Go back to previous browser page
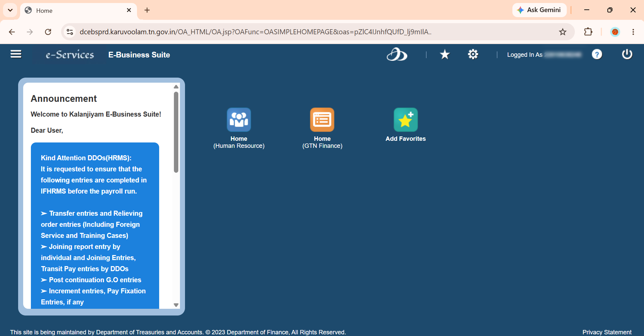This screenshot has width=644, height=336. click(12, 32)
